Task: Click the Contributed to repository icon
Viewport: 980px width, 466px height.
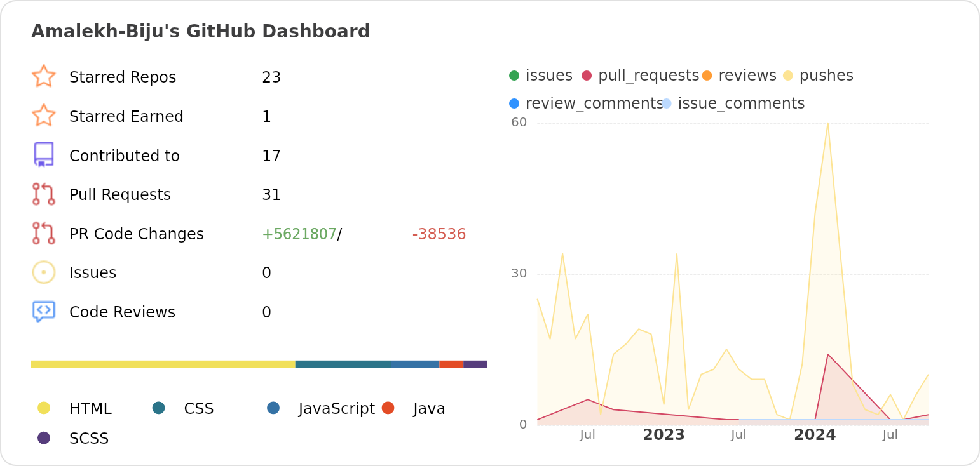Action: [44, 155]
